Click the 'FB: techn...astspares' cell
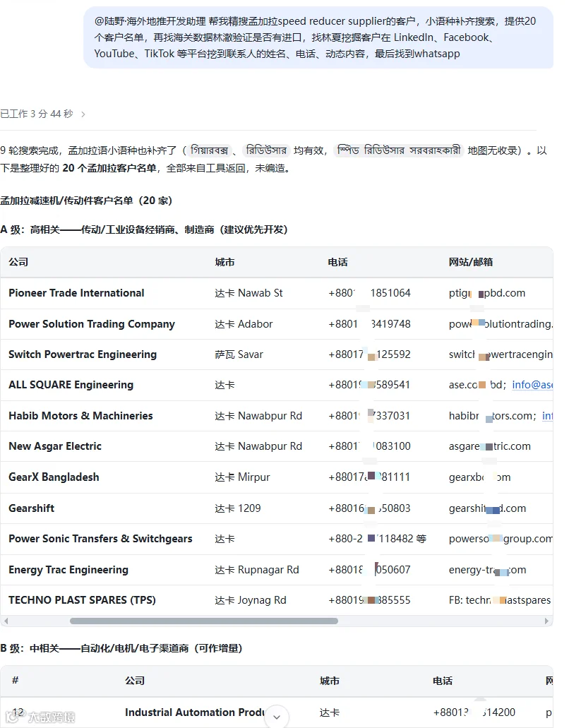The height and width of the screenshot is (728, 569). click(500, 600)
